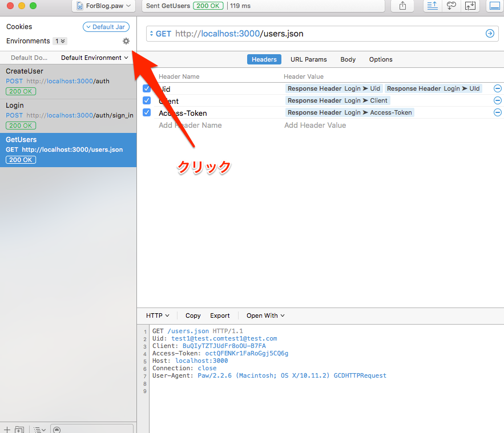This screenshot has height=433, width=504.
Task: Switch to the URL Params tab
Action: click(x=309, y=59)
